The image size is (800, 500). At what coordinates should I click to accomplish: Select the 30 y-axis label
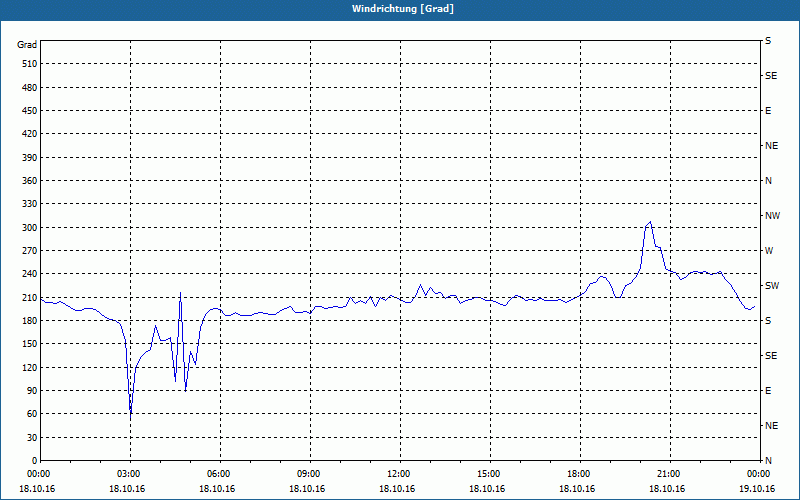(32, 437)
